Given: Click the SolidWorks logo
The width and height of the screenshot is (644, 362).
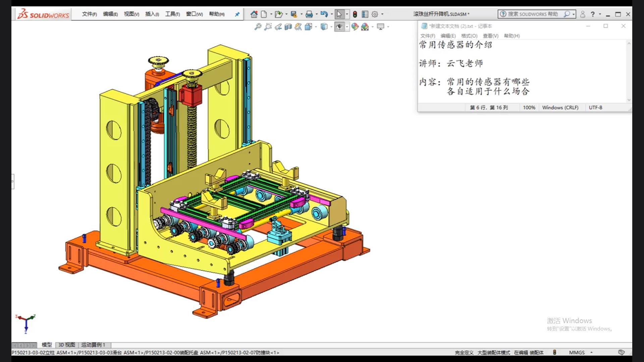Looking at the screenshot, I should point(43,14).
